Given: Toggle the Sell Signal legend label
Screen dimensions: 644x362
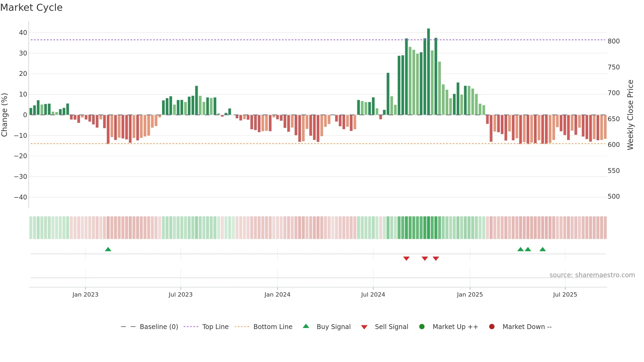Looking at the screenshot, I should 391,327.
